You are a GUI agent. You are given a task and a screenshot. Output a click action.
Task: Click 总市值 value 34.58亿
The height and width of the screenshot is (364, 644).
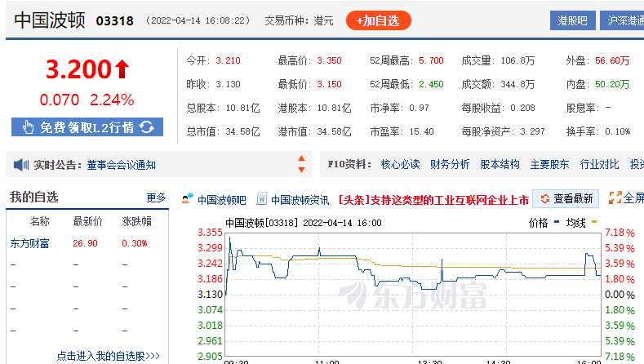click(242, 131)
